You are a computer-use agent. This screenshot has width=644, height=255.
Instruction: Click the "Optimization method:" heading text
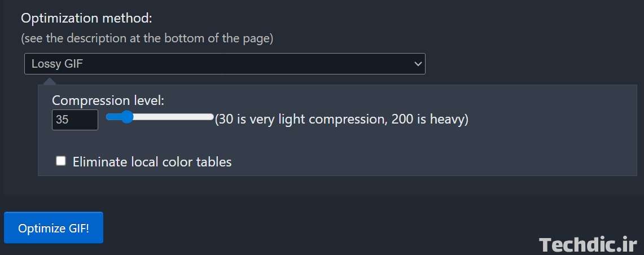click(x=86, y=18)
